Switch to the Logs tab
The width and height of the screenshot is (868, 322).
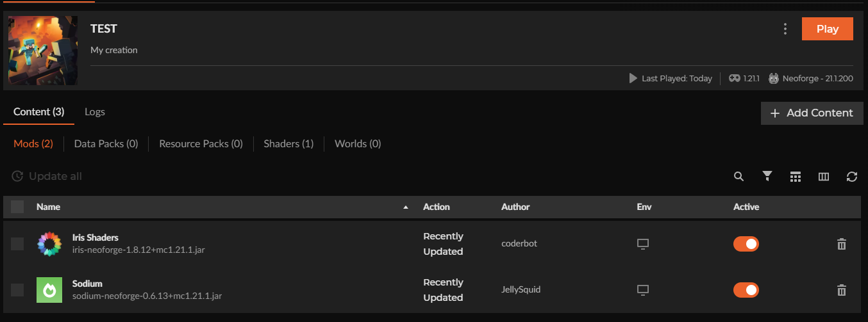(95, 111)
